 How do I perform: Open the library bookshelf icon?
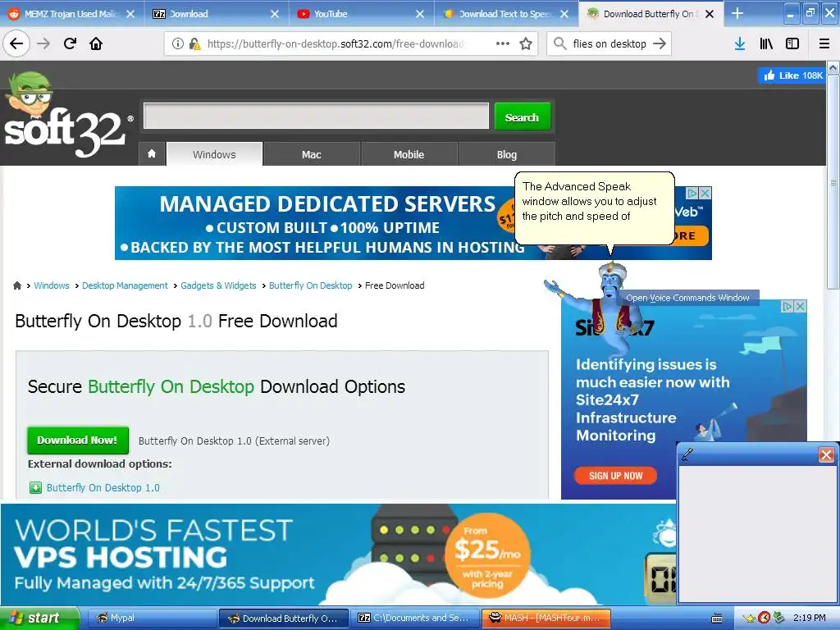click(766, 43)
